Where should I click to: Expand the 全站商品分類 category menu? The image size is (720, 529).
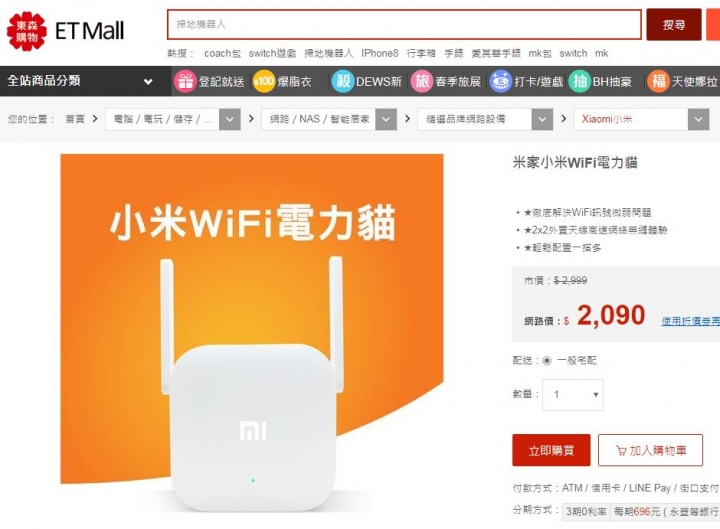[85, 81]
